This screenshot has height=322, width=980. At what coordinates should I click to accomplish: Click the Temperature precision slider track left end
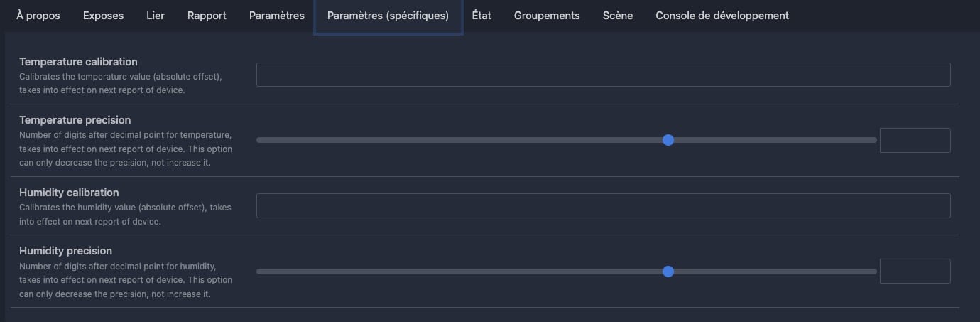[x=260, y=140]
